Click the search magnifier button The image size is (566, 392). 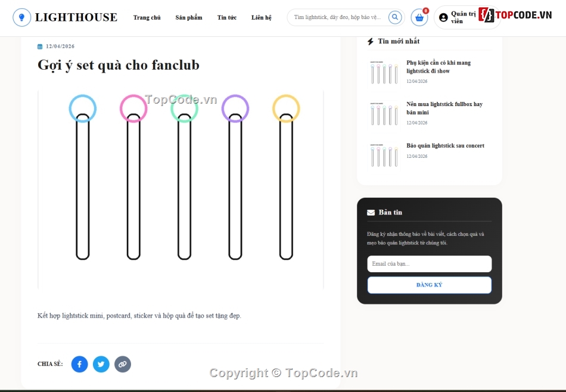pos(395,17)
